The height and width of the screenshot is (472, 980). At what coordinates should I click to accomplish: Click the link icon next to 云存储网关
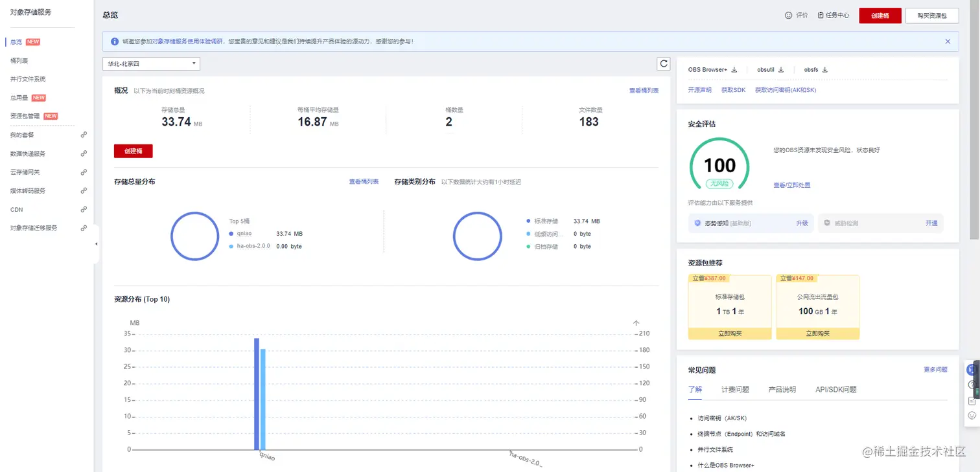84,172
